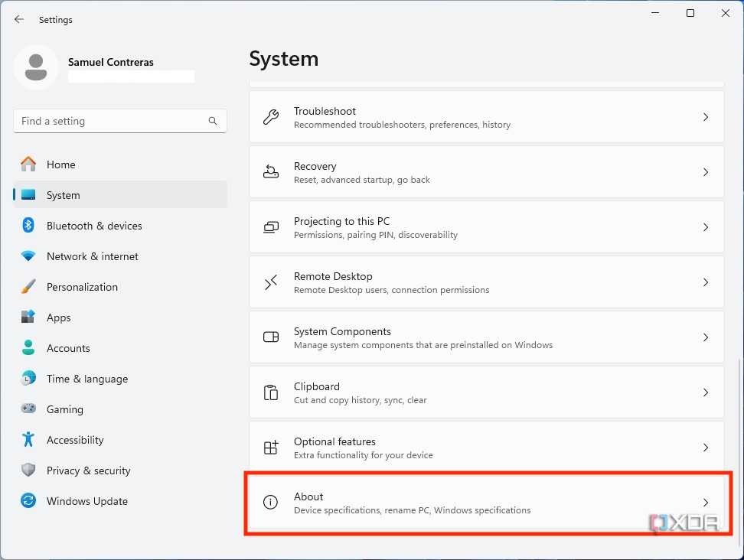Click the Recovery icon
This screenshot has width=744, height=560.
271,171
